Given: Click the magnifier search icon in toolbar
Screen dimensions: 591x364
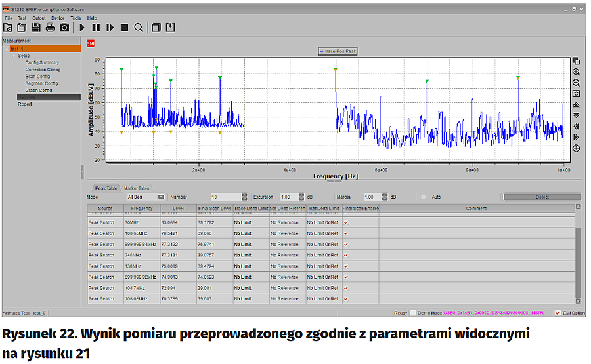Looking at the screenshot, I should [139, 28].
